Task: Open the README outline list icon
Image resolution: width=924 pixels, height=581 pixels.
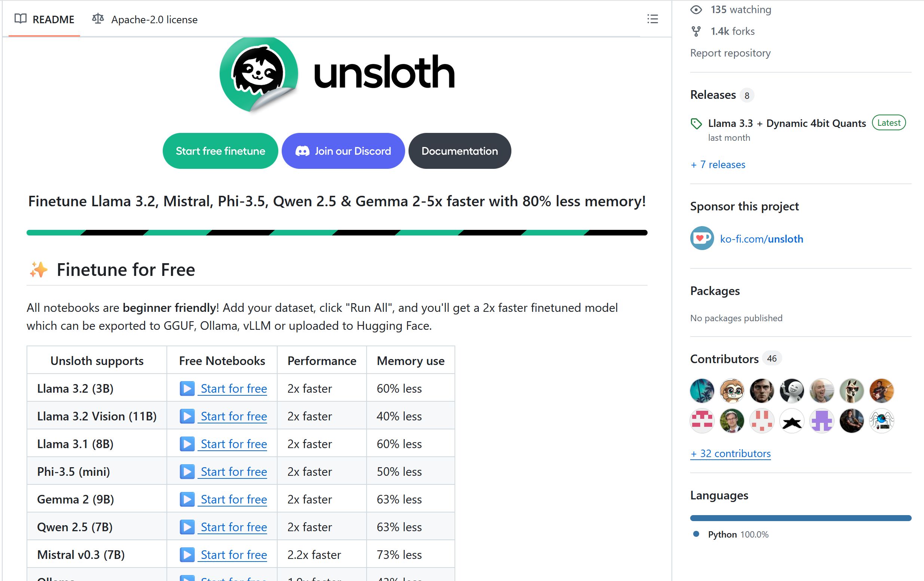Action: coord(652,19)
